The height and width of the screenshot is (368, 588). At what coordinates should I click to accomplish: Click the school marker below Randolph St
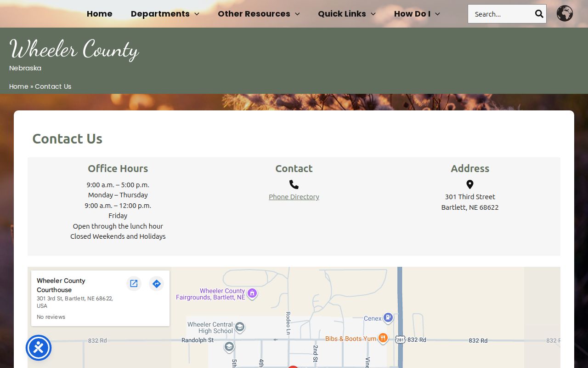(x=229, y=347)
